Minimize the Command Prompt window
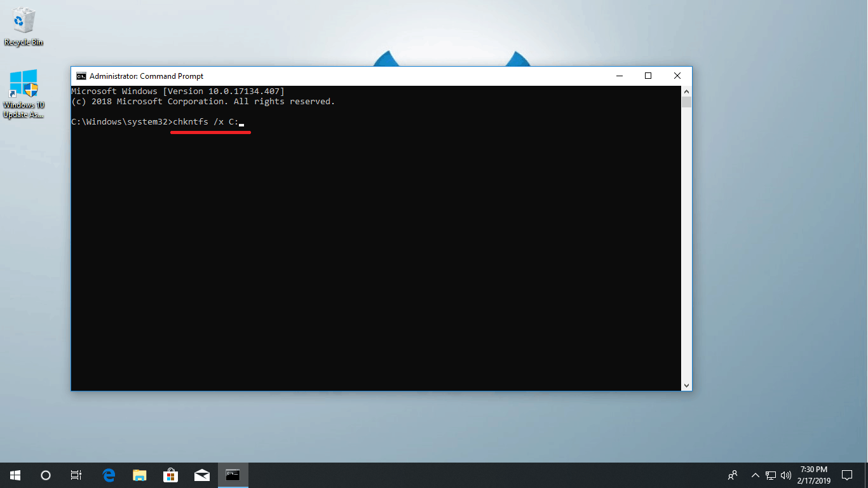This screenshot has width=868, height=488. [x=620, y=76]
